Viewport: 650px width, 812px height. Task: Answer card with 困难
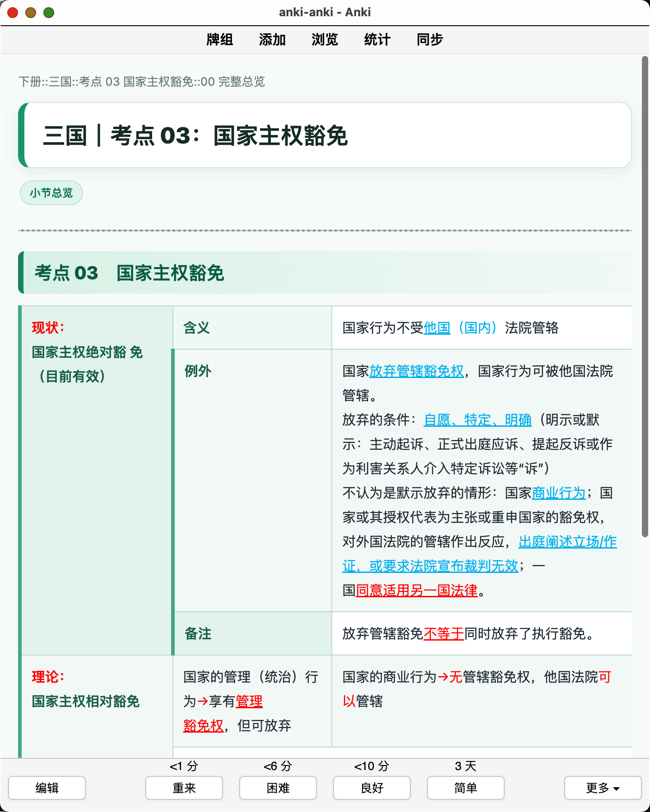pos(278,788)
